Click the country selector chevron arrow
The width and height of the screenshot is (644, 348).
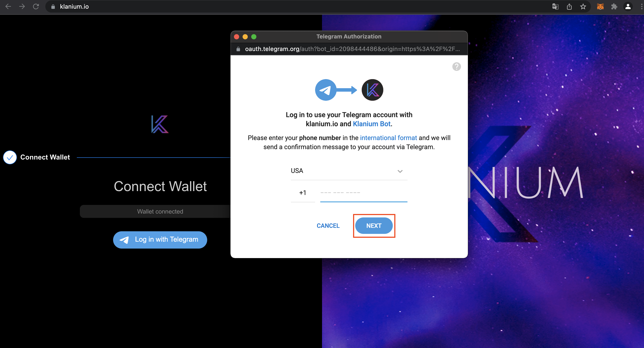400,171
